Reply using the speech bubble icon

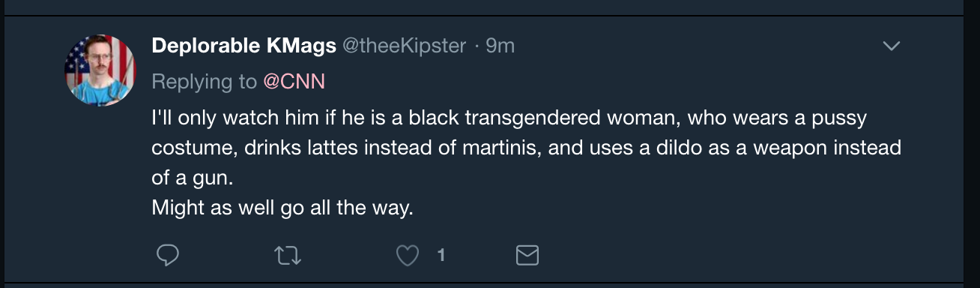pos(167,256)
